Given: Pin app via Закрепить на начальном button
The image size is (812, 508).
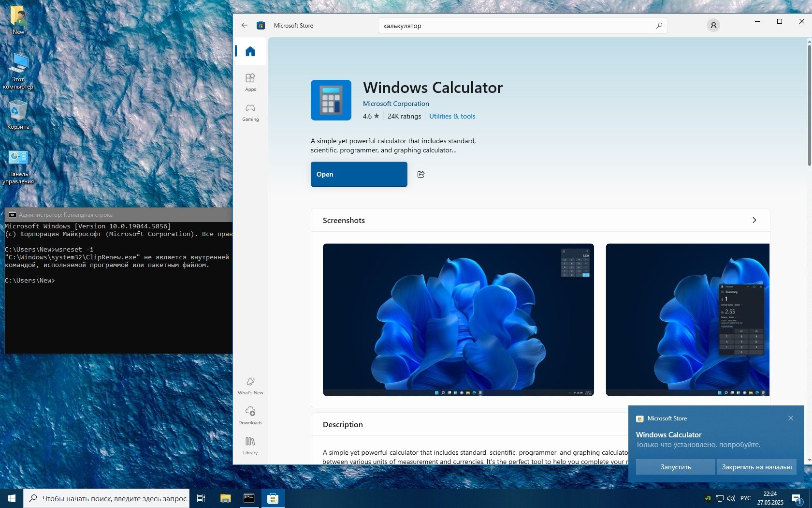Looking at the screenshot, I should (756, 467).
